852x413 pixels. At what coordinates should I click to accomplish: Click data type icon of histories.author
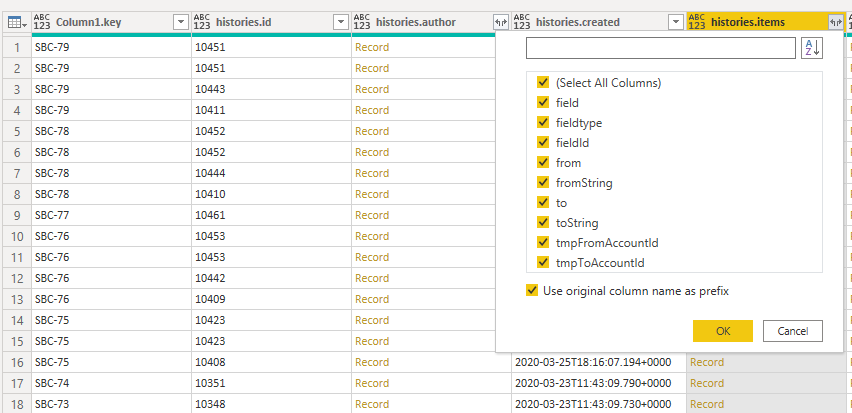coord(362,22)
